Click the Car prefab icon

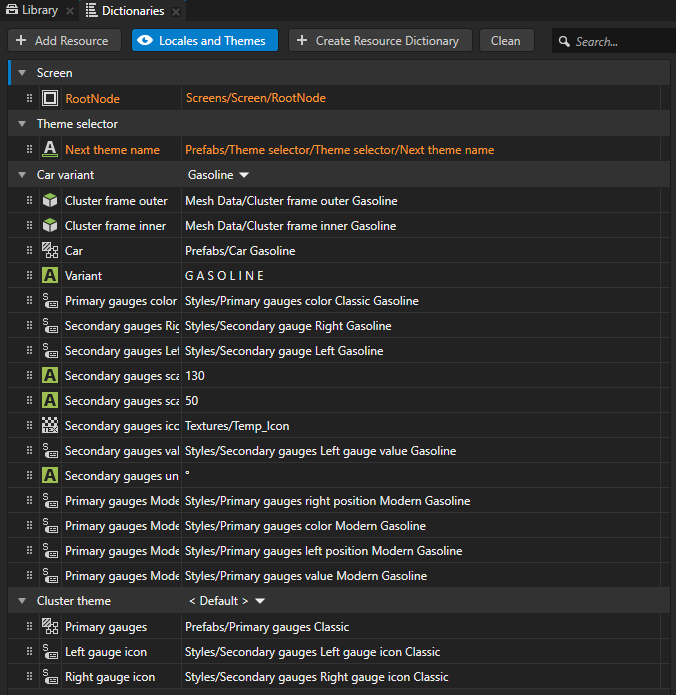click(x=50, y=251)
